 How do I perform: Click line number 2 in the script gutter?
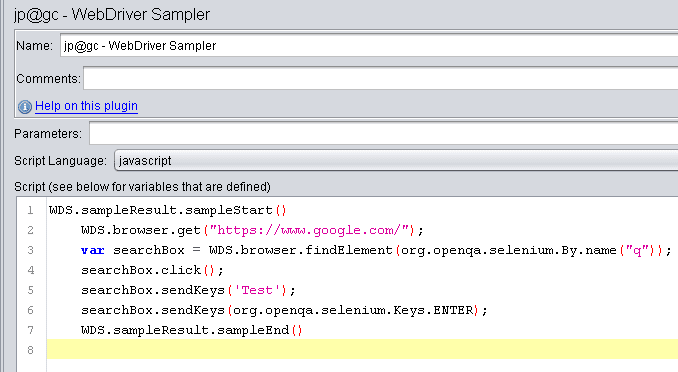30,230
